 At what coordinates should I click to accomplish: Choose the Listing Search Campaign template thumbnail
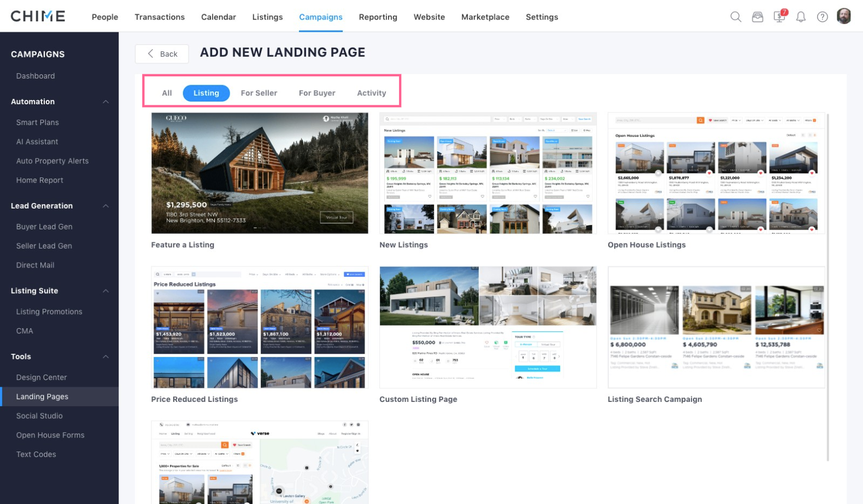click(x=716, y=328)
